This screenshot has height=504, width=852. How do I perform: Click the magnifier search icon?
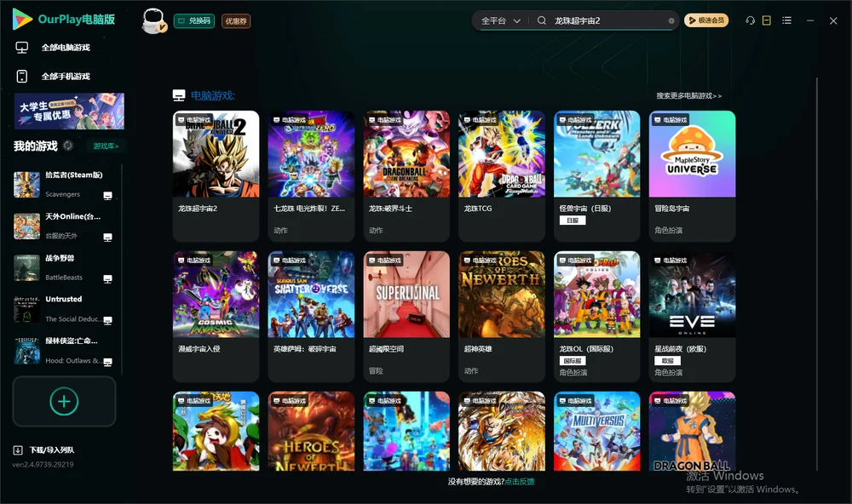pyautogui.click(x=542, y=20)
